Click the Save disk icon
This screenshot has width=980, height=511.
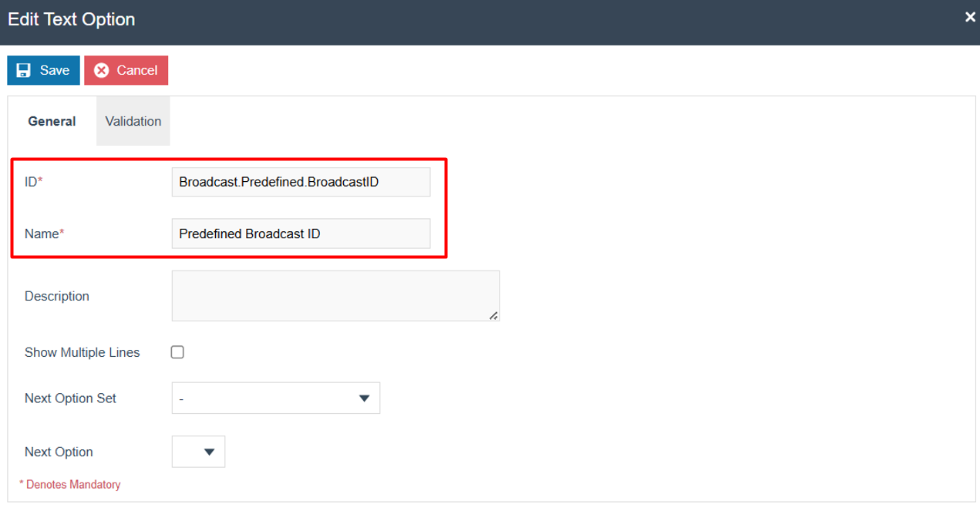point(23,69)
